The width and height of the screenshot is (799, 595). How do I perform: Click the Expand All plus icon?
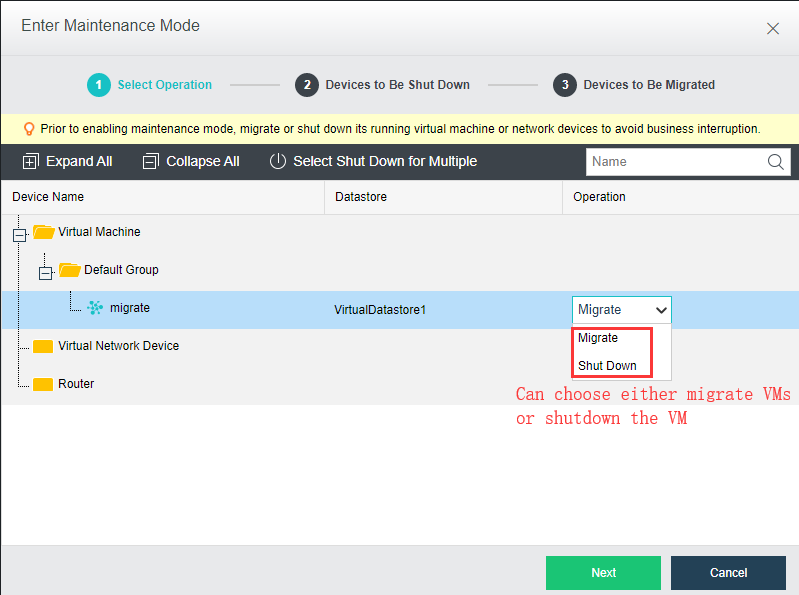(x=30, y=161)
